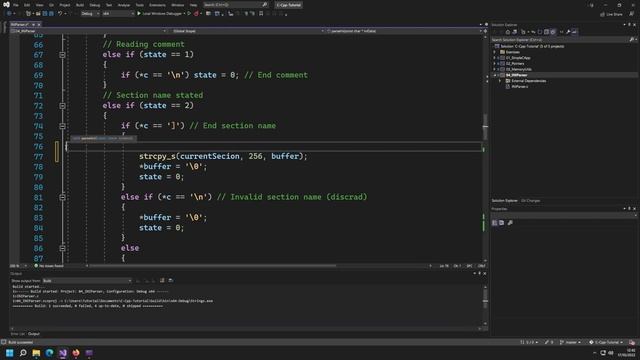Image resolution: width=640 pixels, height=360 pixels.
Task: Click the Live Share button
Action: (611, 14)
